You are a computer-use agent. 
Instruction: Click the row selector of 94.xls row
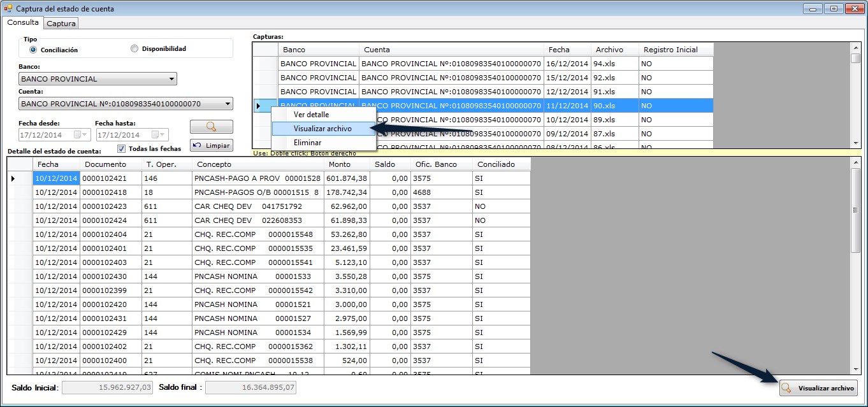click(x=266, y=64)
